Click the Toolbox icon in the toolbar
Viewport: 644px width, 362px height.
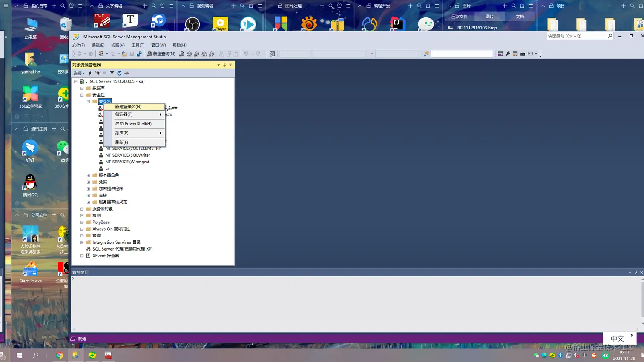pyautogui.click(x=523, y=54)
